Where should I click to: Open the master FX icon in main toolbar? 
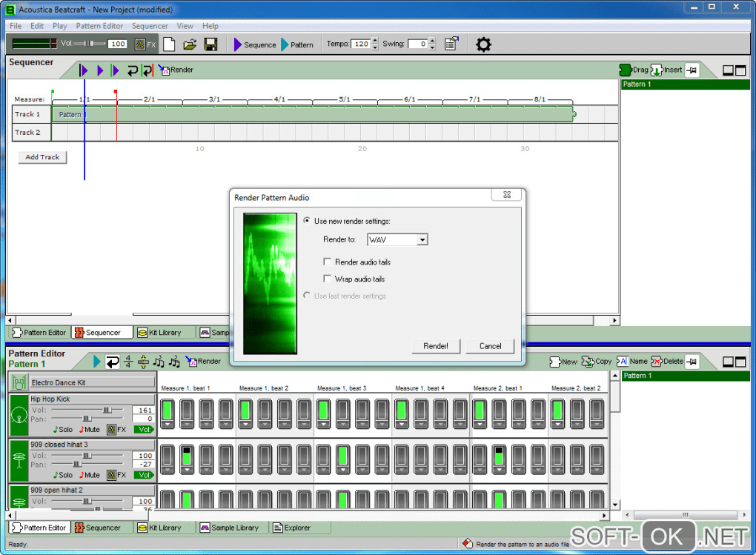pos(145,44)
